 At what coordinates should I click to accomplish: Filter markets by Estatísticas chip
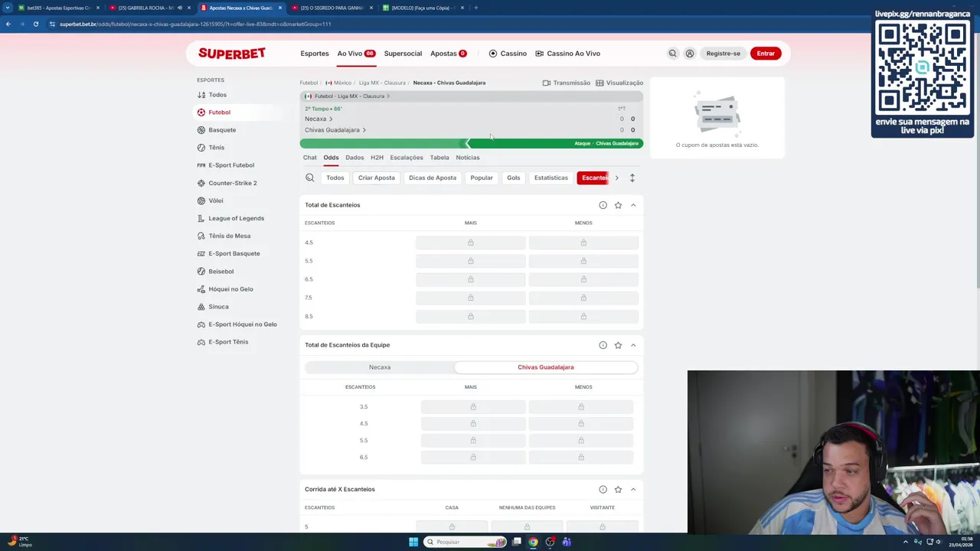pos(551,178)
